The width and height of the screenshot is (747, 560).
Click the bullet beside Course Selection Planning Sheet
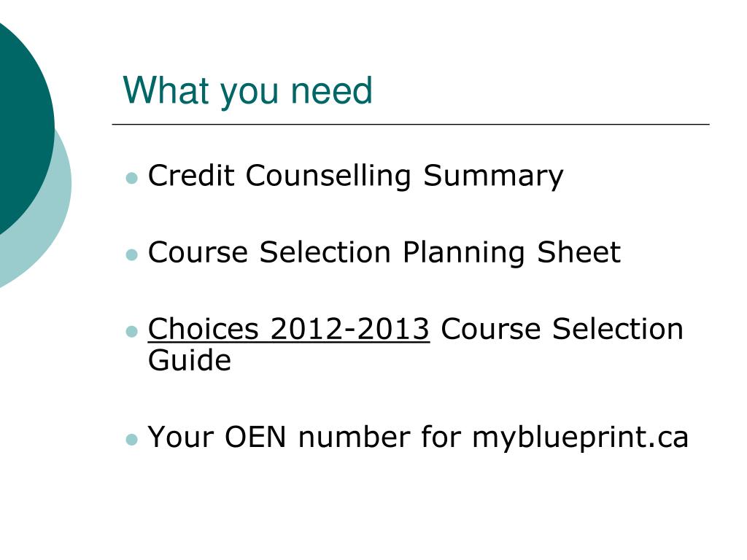(x=132, y=254)
